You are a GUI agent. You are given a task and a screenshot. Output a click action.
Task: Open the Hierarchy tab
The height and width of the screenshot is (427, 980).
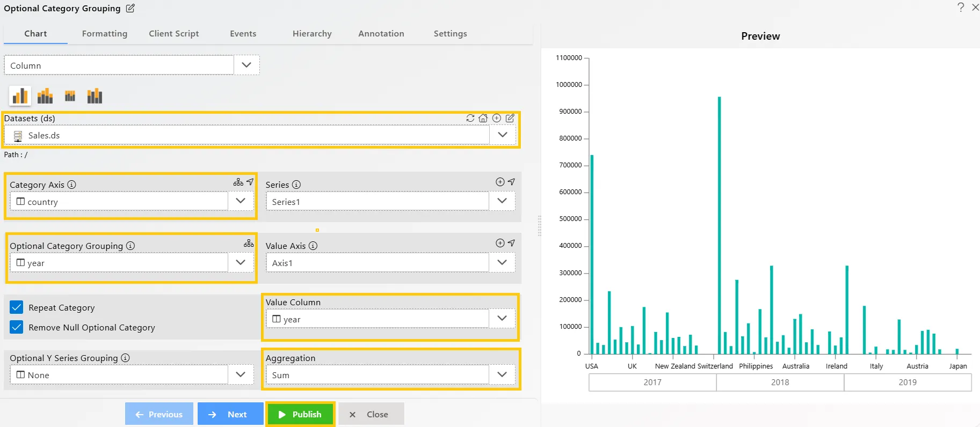312,33
